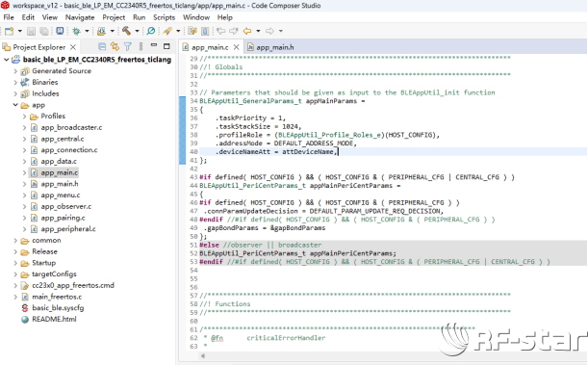Viewport: 588px width, 365px height.
Task: Click the Search magnifier icon in toolbar
Action: tap(151, 31)
